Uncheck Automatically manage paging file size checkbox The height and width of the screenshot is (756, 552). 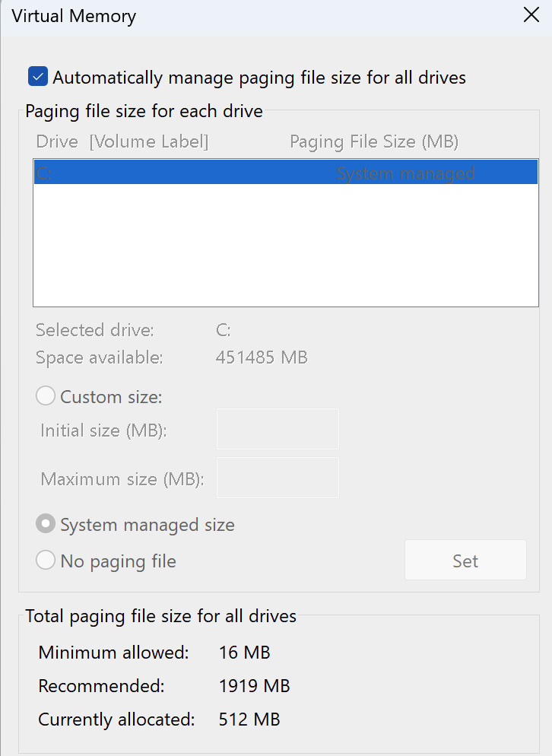point(38,77)
